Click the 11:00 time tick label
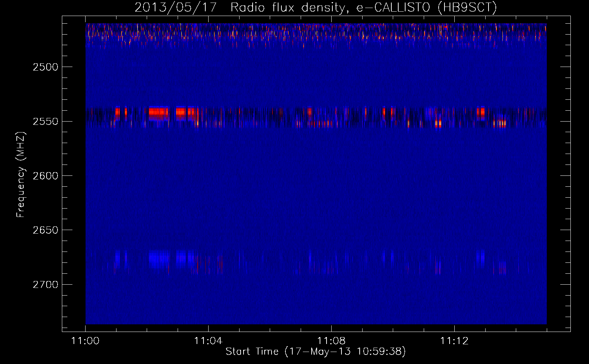The image size is (589, 364). coord(86,341)
